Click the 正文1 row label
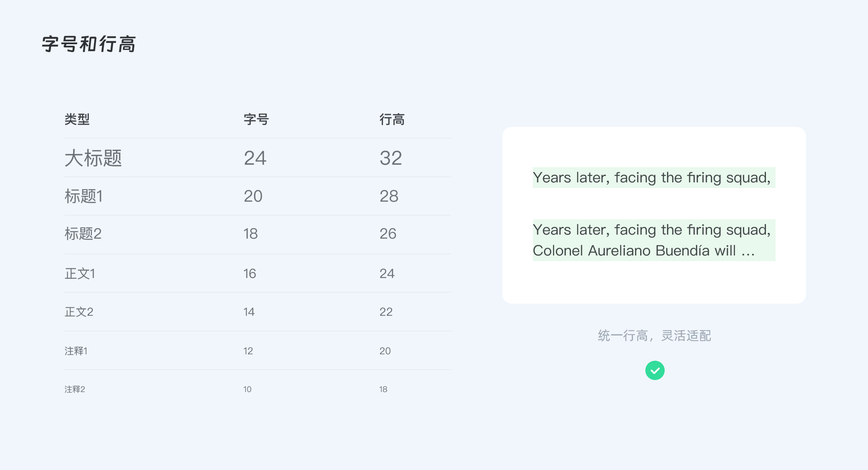Image resolution: width=868 pixels, height=470 pixels. [x=80, y=274]
